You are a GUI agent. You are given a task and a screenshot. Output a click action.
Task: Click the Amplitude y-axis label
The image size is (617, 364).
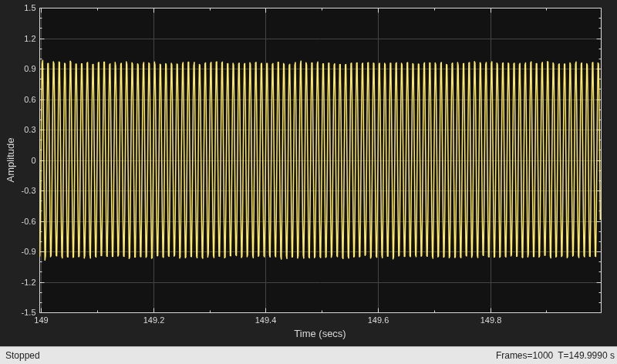coord(11,160)
